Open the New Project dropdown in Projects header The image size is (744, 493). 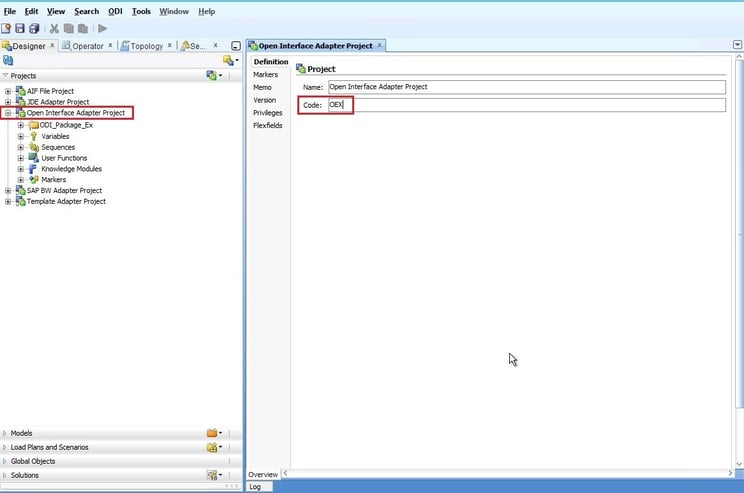pos(214,75)
